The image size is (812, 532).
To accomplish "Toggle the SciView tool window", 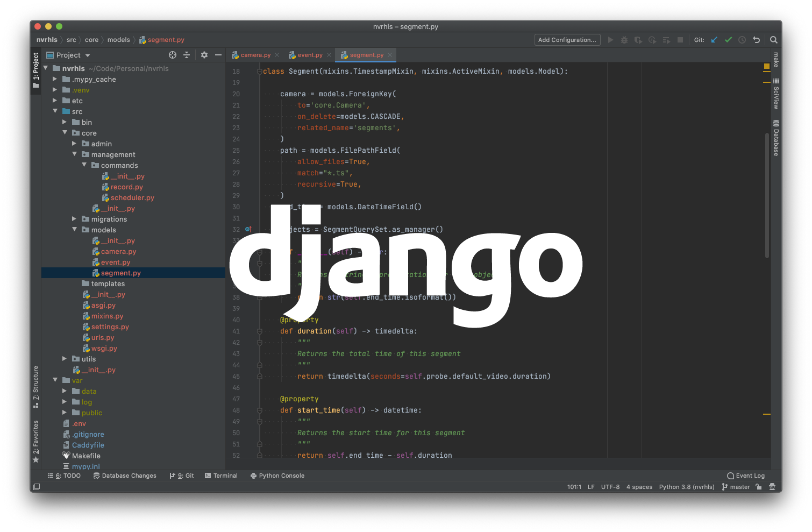I will (776, 94).
